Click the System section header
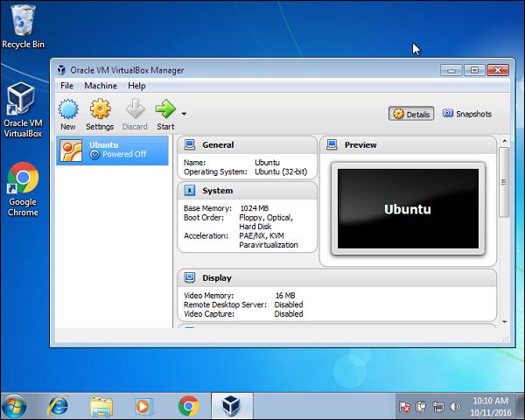This screenshot has width=525, height=420. tap(217, 191)
